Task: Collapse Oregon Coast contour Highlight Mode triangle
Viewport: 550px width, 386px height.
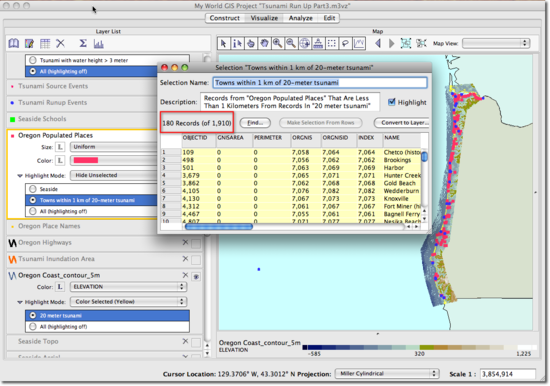Action: (20, 302)
